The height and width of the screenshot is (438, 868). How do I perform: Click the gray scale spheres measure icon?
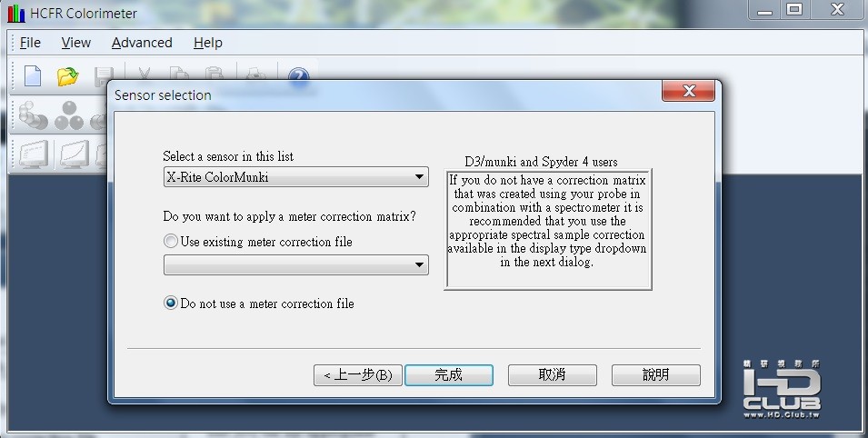33,115
